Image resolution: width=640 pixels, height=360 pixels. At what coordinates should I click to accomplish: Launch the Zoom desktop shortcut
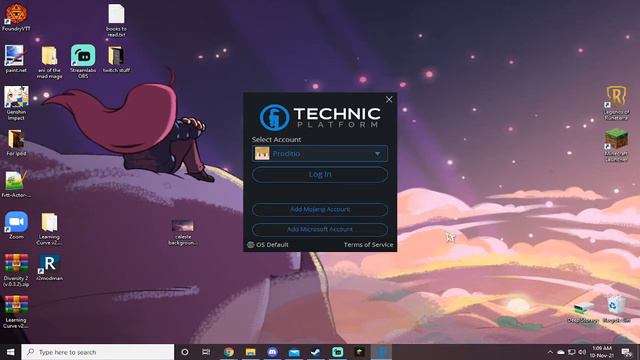[16, 225]
